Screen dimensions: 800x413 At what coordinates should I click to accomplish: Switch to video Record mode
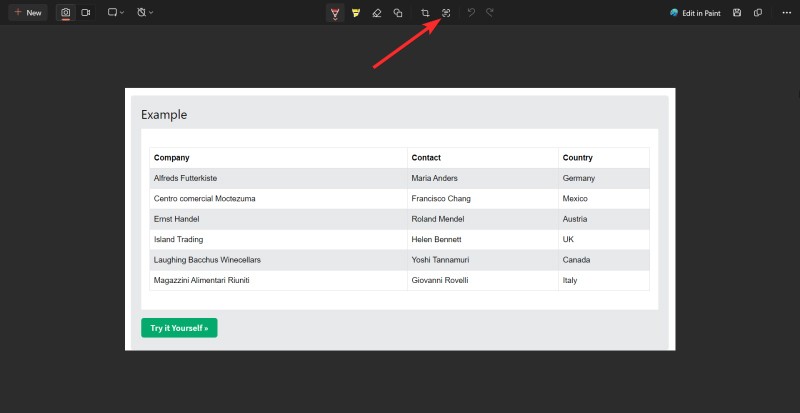coord(86,13)
